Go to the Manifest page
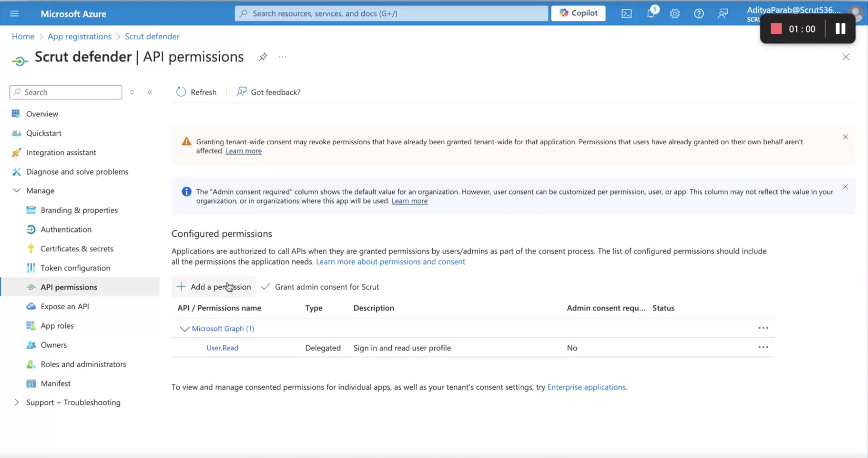The image size is (868, 458). click(56, 383)
